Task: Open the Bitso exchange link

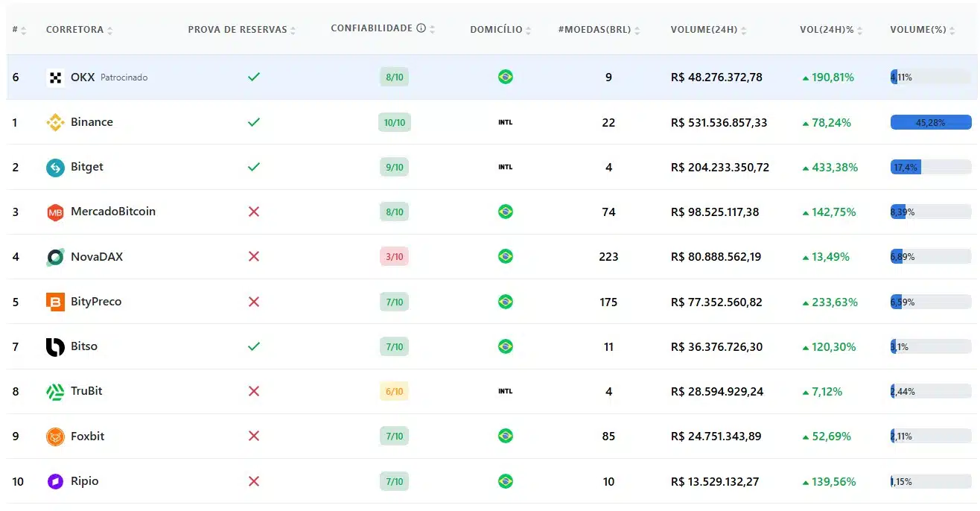Action: 84,346
